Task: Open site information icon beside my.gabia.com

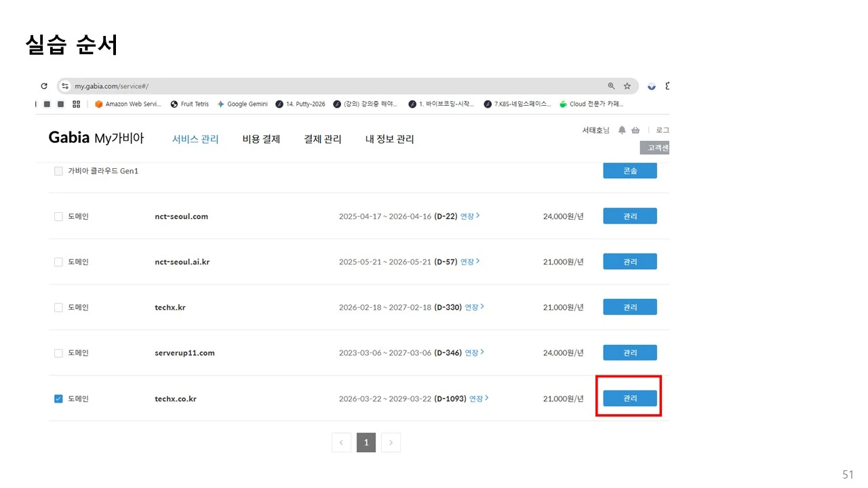Action: coord(65,86)
